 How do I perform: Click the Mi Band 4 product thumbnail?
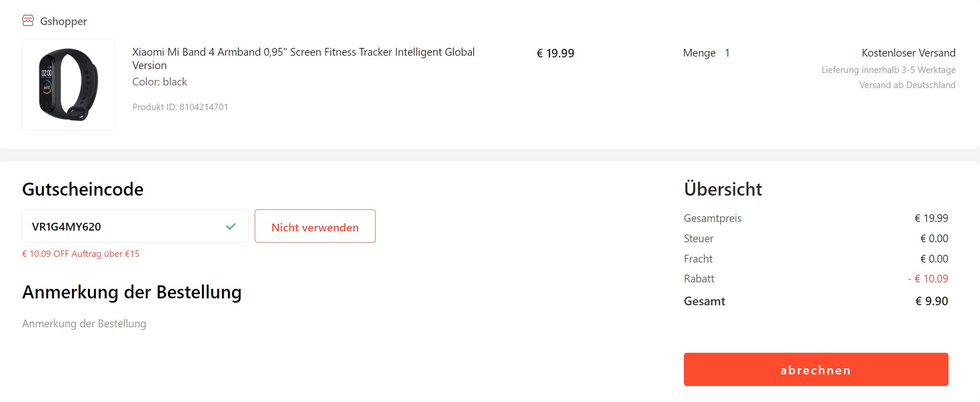(x=68, y=85)
